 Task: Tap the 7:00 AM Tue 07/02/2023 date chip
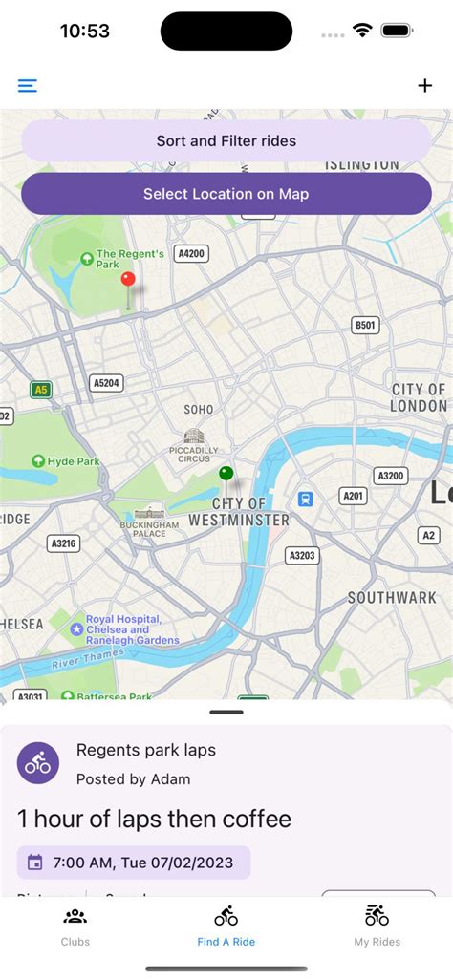pos(134,863)
